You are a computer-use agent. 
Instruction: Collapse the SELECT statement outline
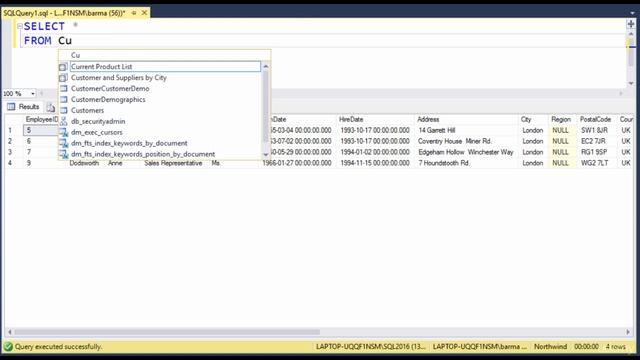point(20,26)
